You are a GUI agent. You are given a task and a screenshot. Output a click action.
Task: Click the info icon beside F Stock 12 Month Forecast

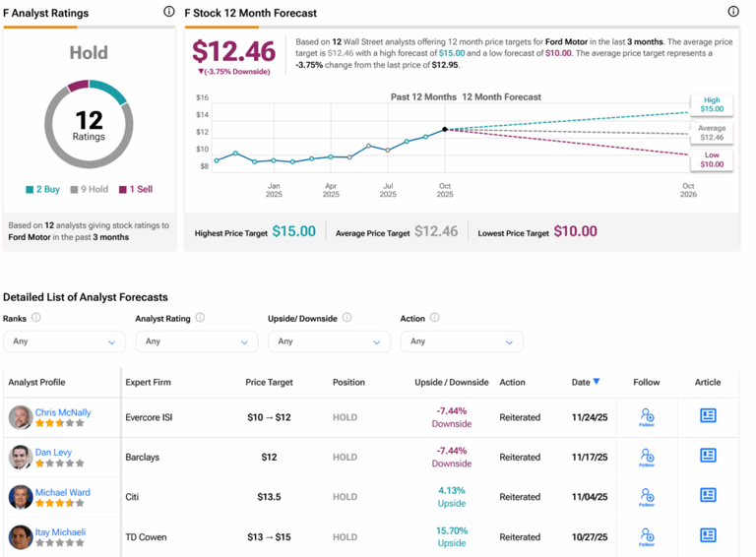(x=732, y=12)
